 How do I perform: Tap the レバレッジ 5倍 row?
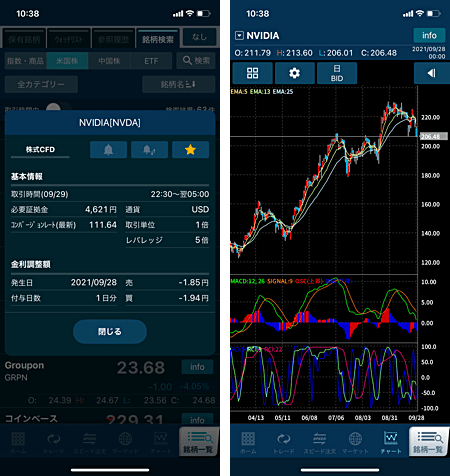[167, 240]
